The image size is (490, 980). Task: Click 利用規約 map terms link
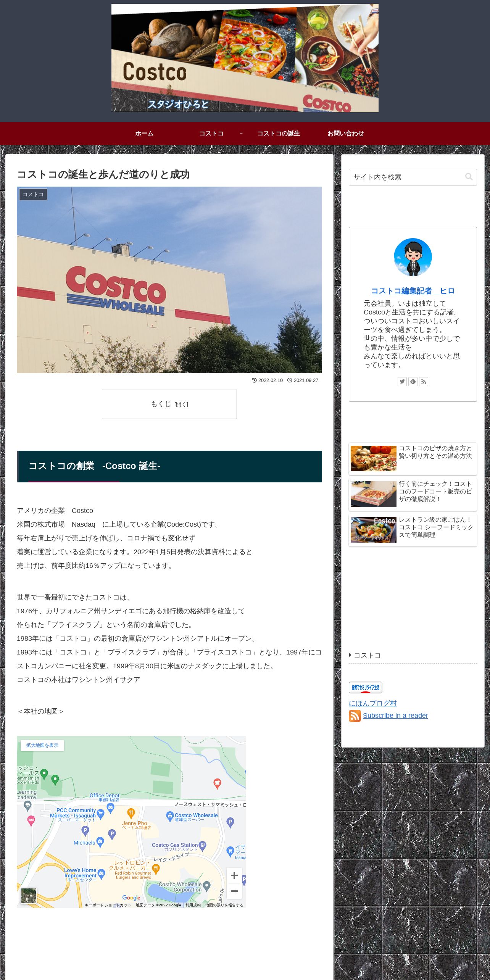coord(193,905)
